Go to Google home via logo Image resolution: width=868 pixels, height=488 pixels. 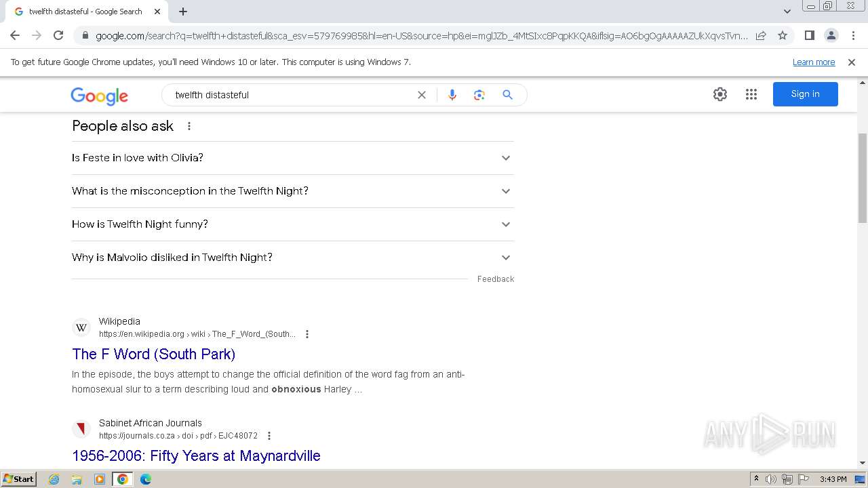coord(99,96)
